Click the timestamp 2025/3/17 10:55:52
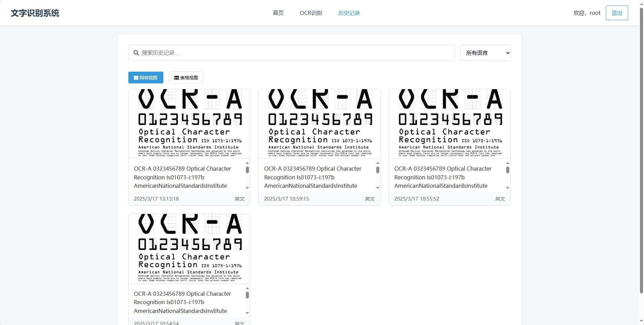 pyautogui.click(x=417, y=199)
